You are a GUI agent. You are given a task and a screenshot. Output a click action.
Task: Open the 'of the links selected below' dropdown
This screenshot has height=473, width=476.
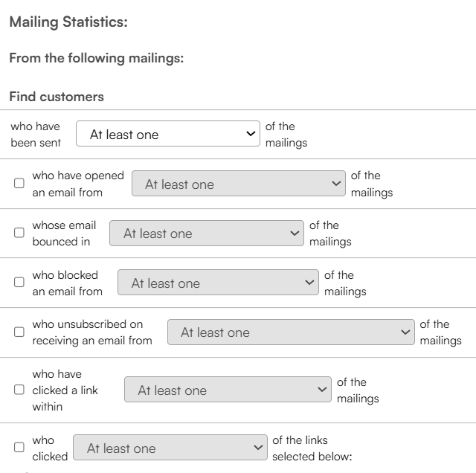[x=170, y=448]
